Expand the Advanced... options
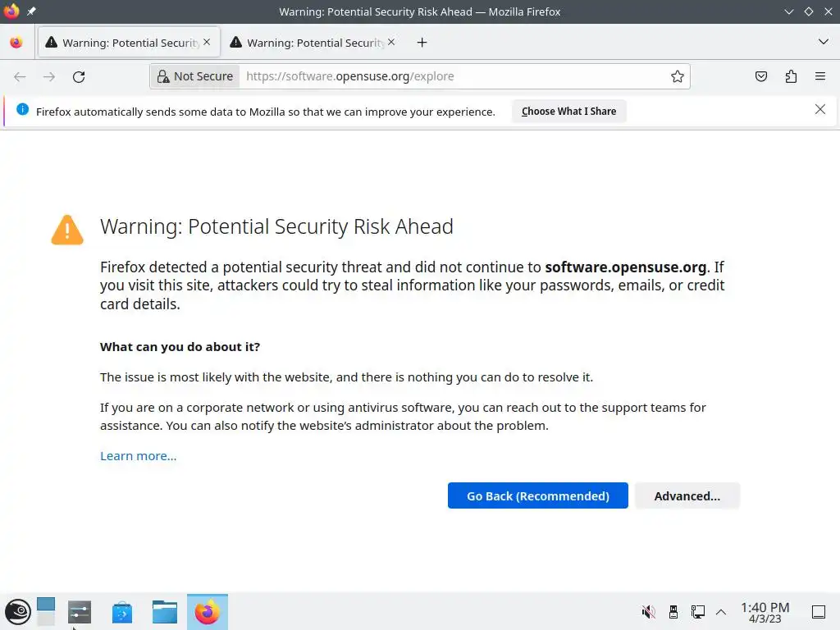840x630 pixels. coord(687,495)
